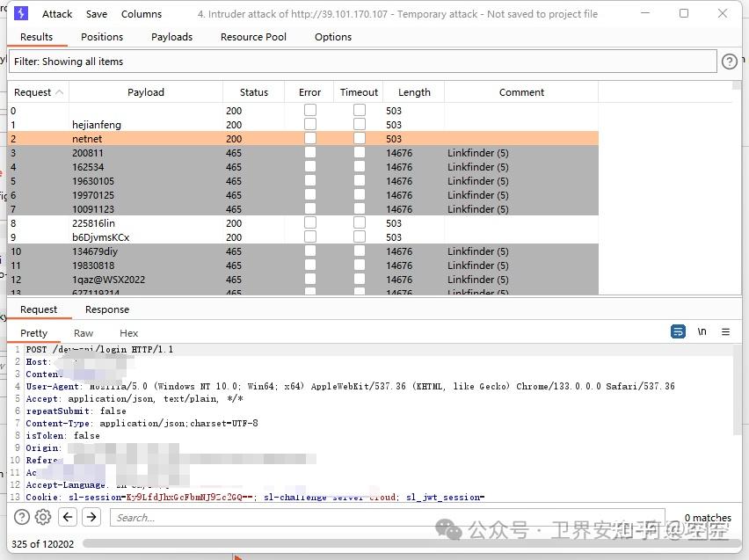749x560 pixels.
Task: Toggle the Timeout checkbox for 200811 row
Action: click(360, 152)
